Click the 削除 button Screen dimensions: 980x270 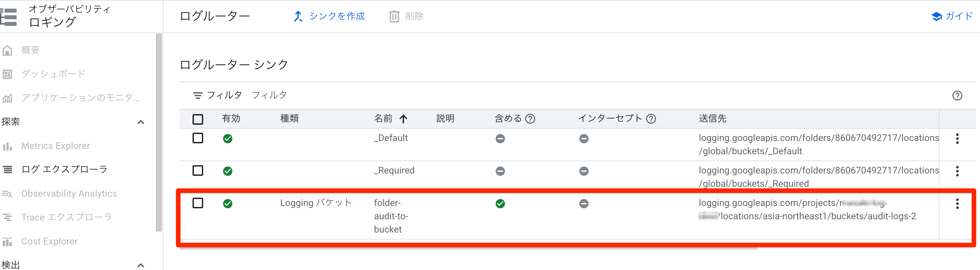click(x=406, y=16)
